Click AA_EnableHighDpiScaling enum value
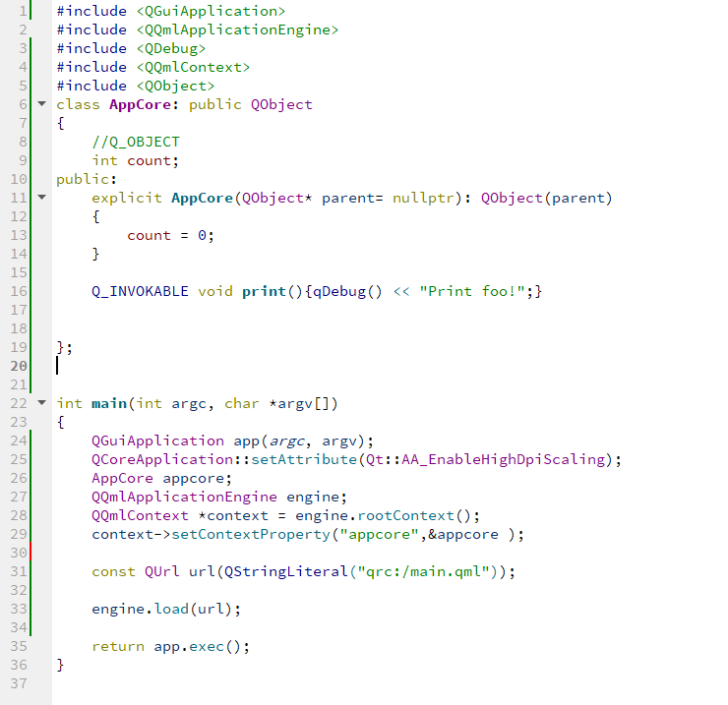The width and height of the screenshot is (728, 705). 504,459
